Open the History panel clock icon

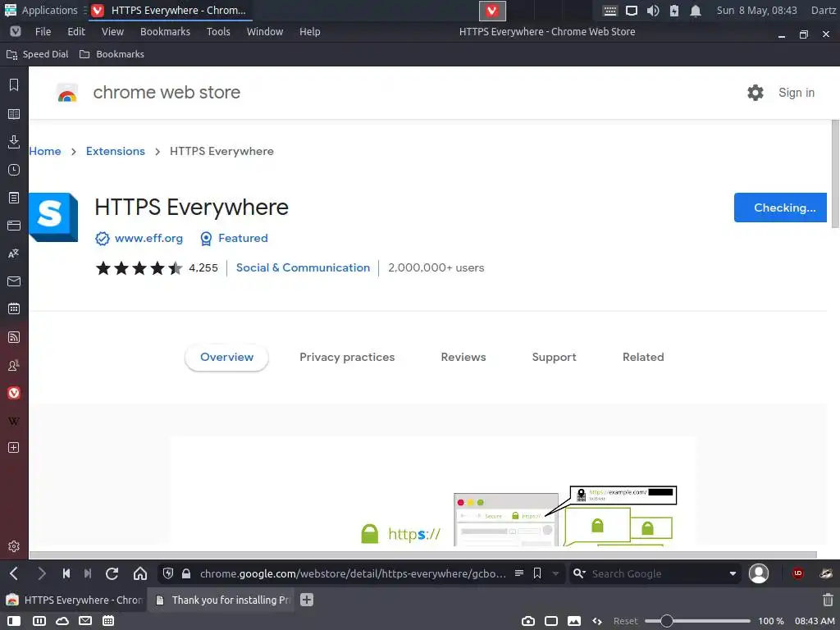pos(14,170)
